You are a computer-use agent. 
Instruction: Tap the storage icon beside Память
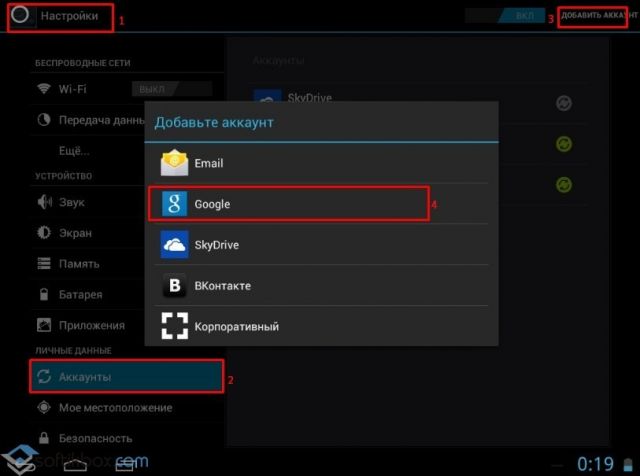(44, 263)
